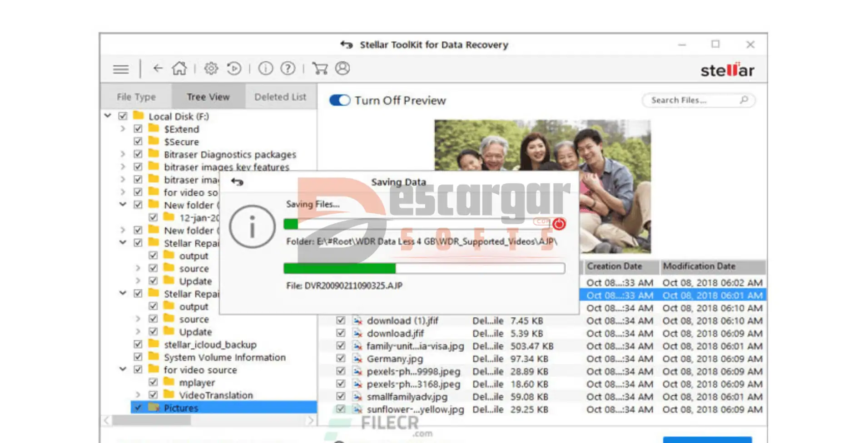Expand the last Update folder node
The image size is (868, 443).
pos(138,331)
